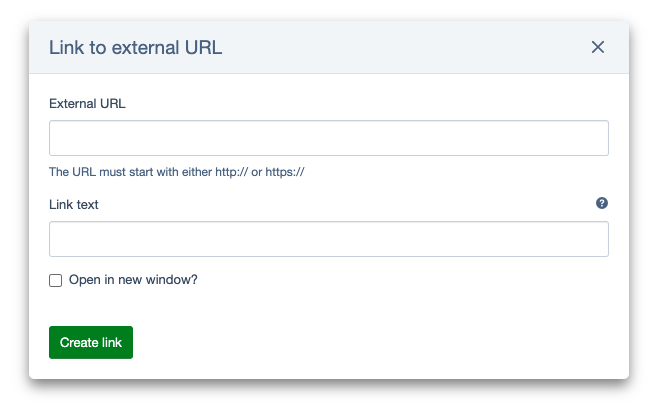Click the dialog header bar
654x406 pixels.
tap(400, 47)
